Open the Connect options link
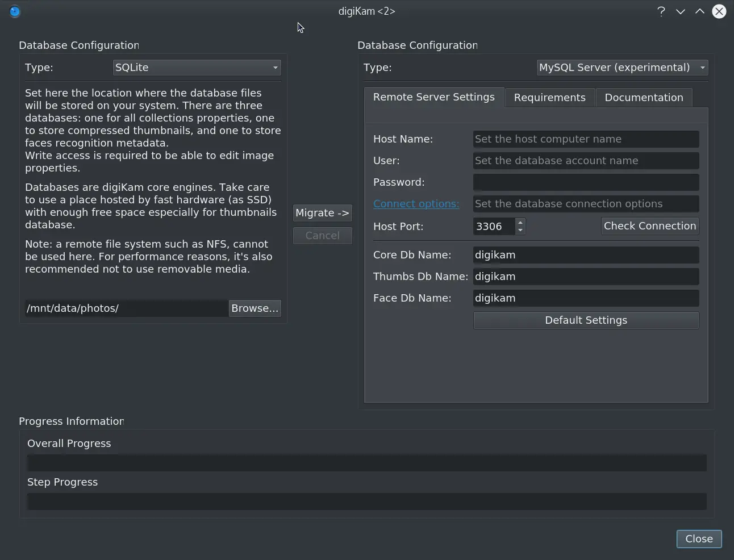 416,204
